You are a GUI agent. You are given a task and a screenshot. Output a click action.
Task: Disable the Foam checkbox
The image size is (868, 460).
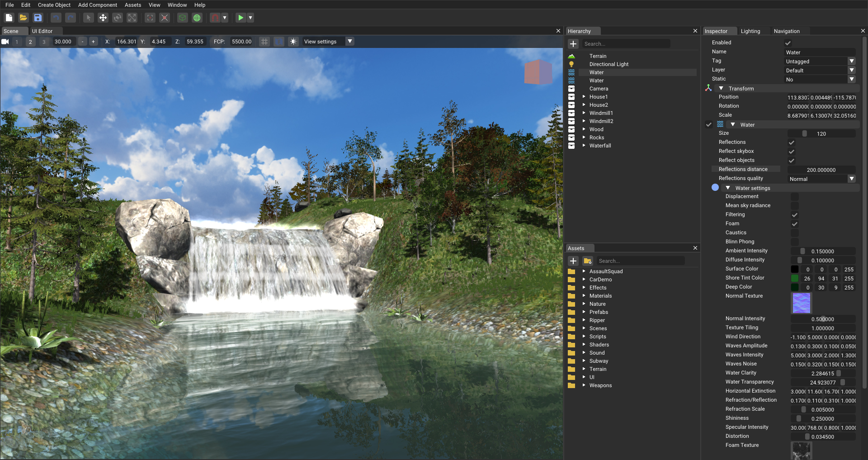coord(794,224)
